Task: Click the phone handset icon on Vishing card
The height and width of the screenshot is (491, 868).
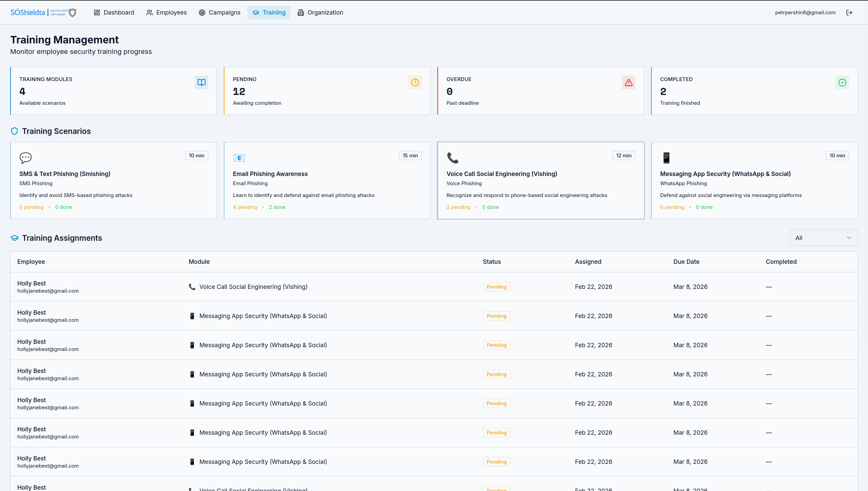Action: click(453, 158)
